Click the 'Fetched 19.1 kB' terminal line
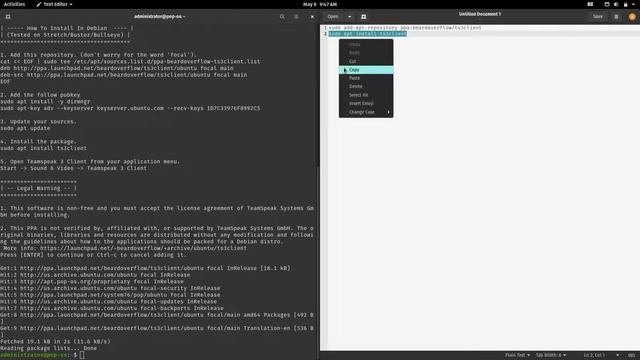The width and height of the screenshot is (640, 360). pyautogui.click(x=55, y=342)
